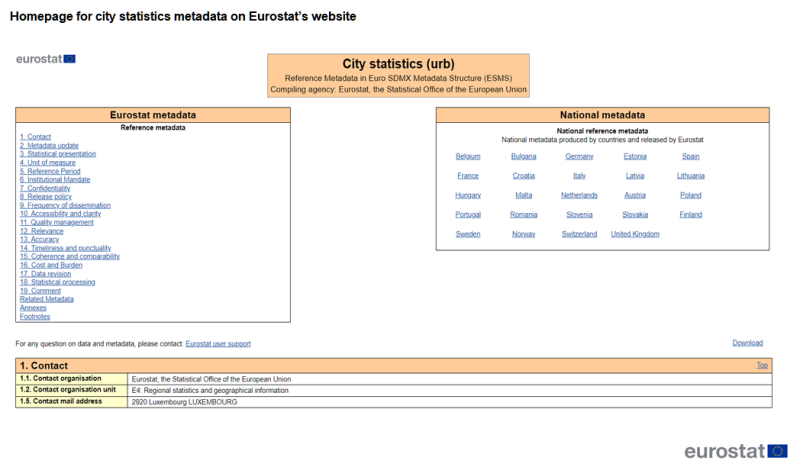Click the '1.2. Contact organisation unit' cell
Image resolution: width=800 pixels, height=467 pixels.
click(71, 390)
